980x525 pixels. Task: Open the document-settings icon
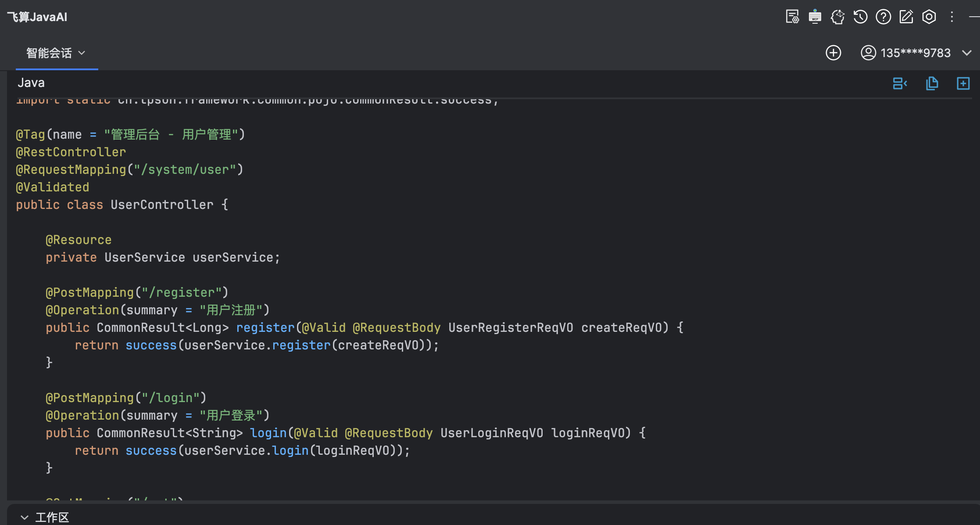pos(792,17)
